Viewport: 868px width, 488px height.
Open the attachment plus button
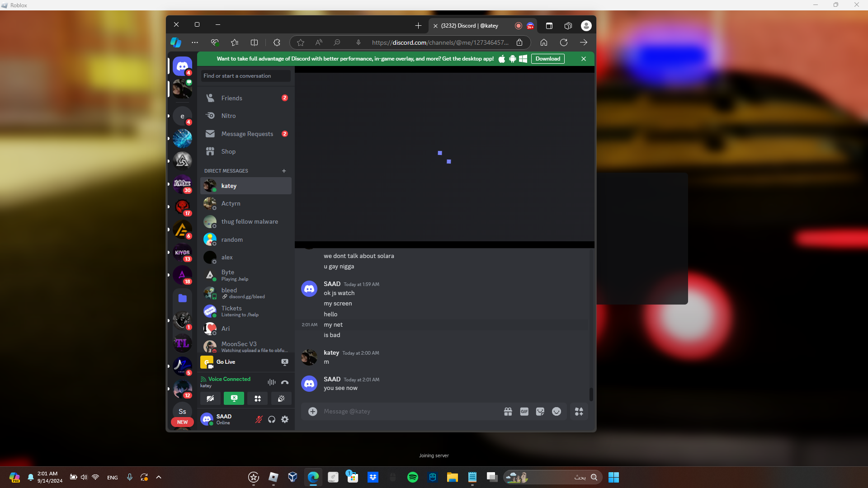tap(312, 412)
